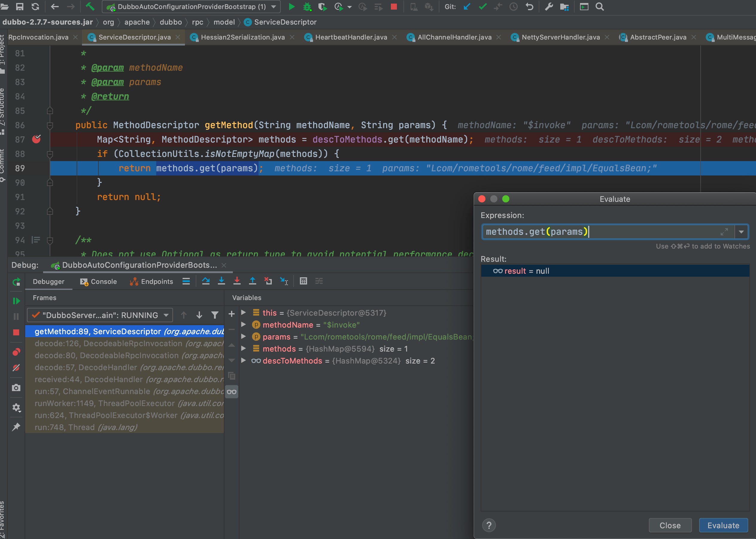Select the 'result = null' row

pos(615,271)
